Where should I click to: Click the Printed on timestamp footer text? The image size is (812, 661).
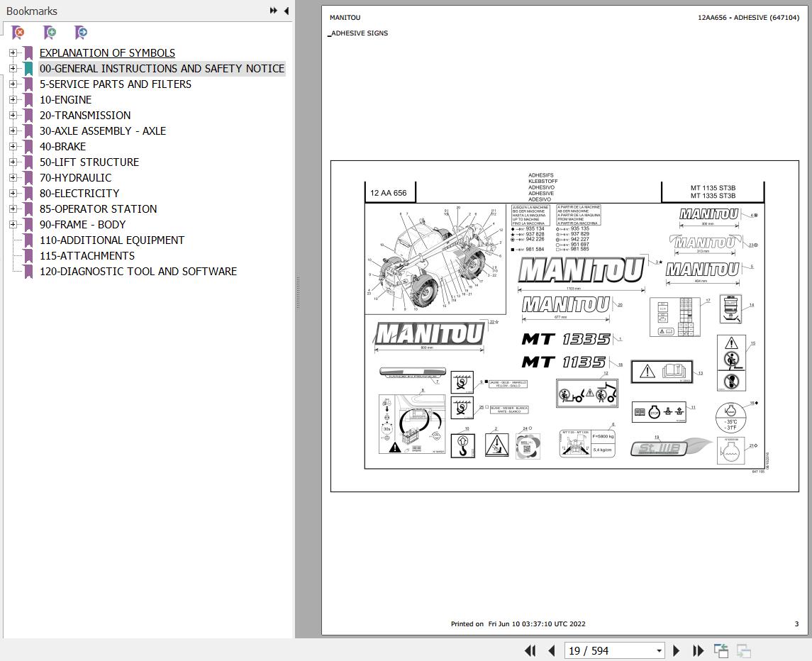coord(518,623)
